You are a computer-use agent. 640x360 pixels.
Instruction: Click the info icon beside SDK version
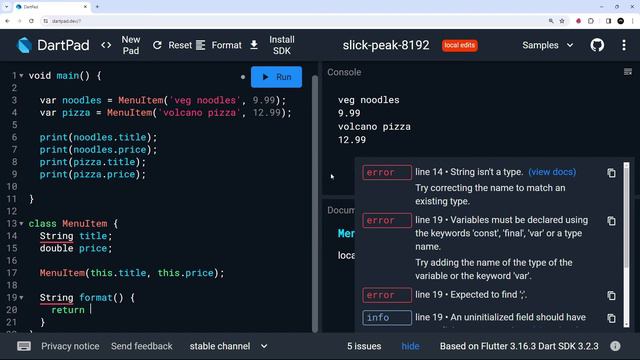click(x=615, y=346)
